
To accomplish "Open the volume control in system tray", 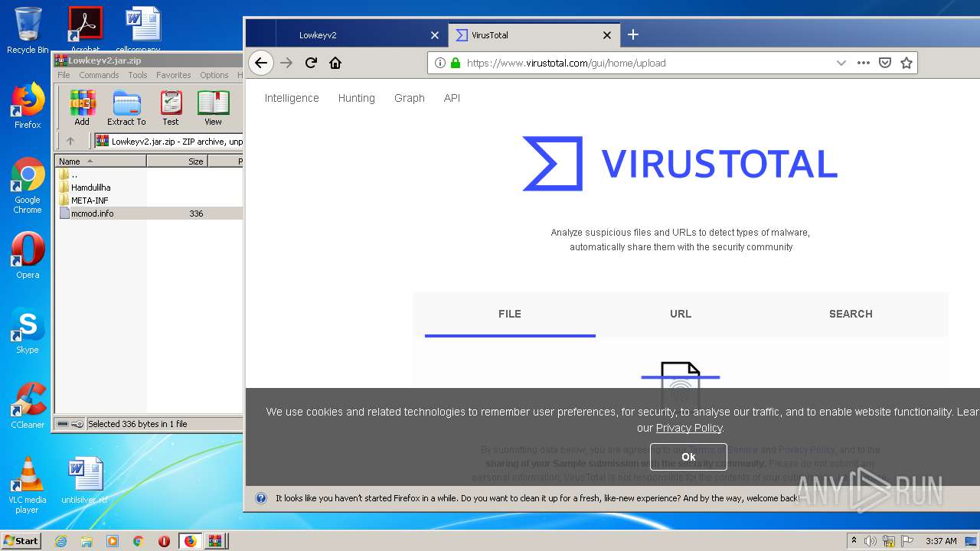I will pos(871,541).
